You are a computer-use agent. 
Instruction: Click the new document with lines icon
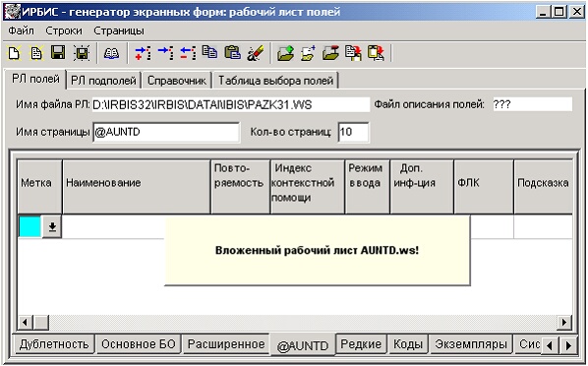tap(36, 53)
